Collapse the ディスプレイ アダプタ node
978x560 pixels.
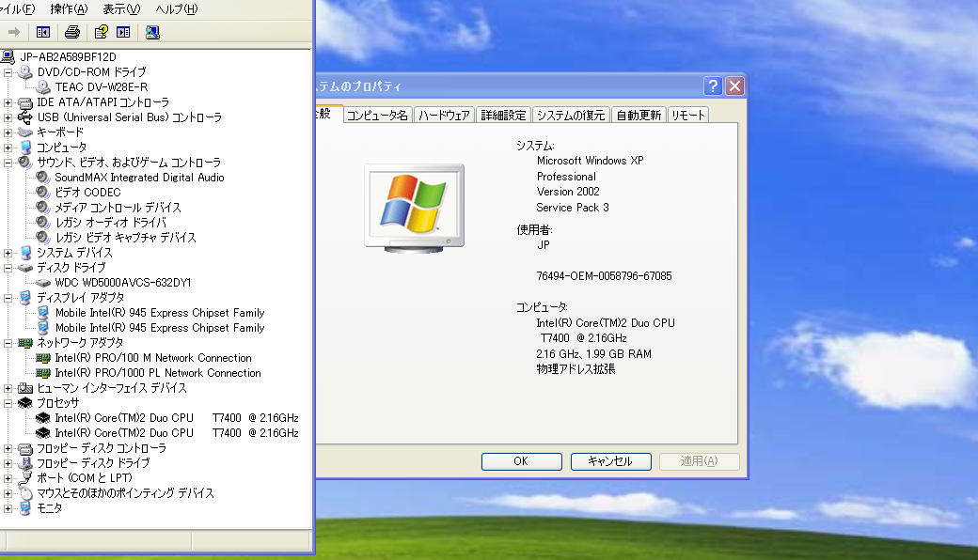(x=8, y=298)
